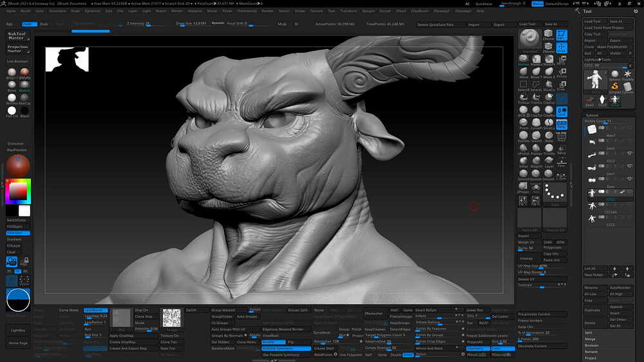This screenshot has width=644, height=362.
Task: Adjust the Z Intensity slider
Action: [x=145, y=24]
